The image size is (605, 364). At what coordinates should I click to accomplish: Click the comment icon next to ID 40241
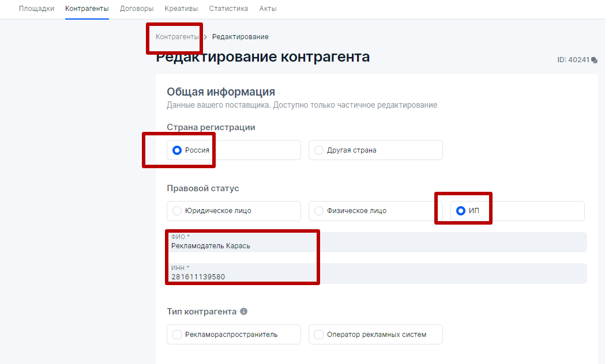[x=594, y=60]
